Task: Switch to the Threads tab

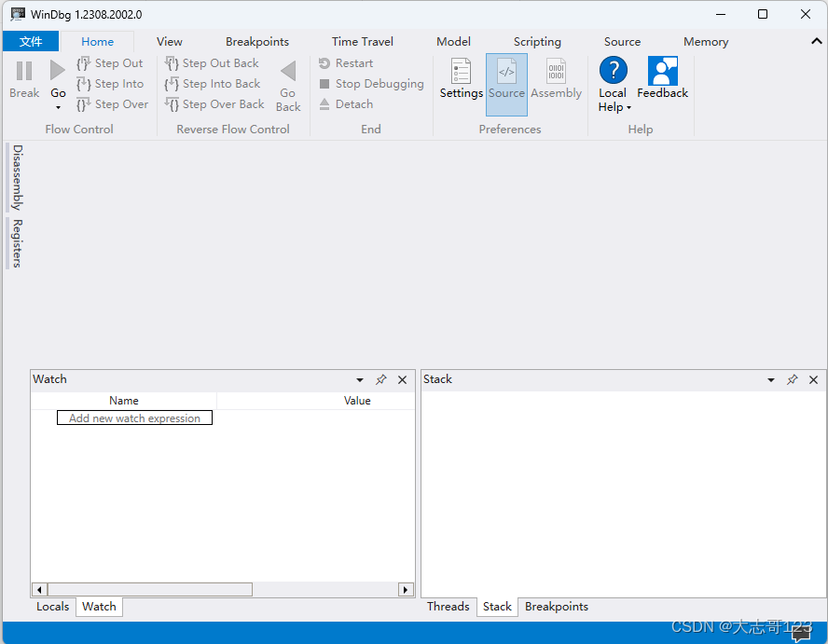Action: (448, 607)
